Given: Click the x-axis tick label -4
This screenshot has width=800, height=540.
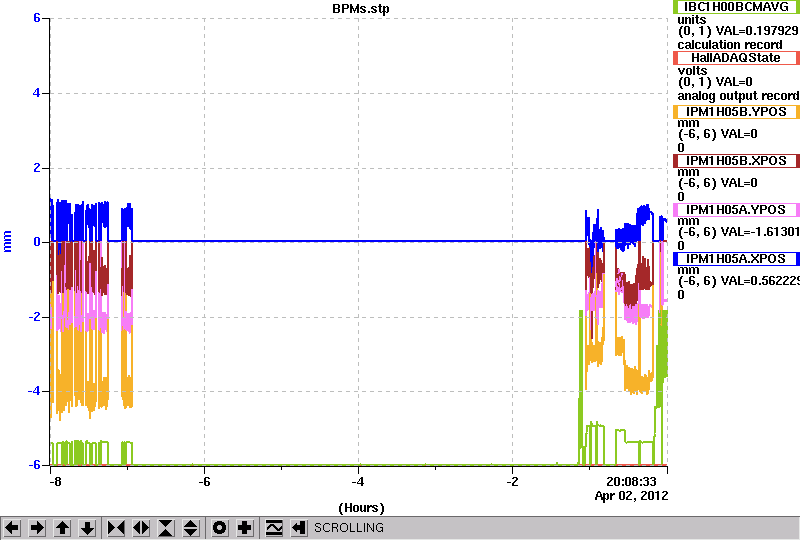Looking at the screenshot, I should pos(358,482).
